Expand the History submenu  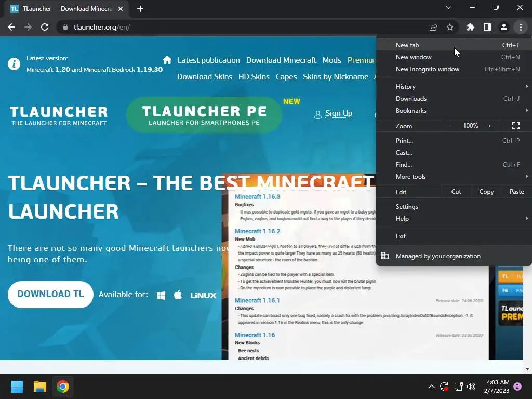(x=454, y=87)
